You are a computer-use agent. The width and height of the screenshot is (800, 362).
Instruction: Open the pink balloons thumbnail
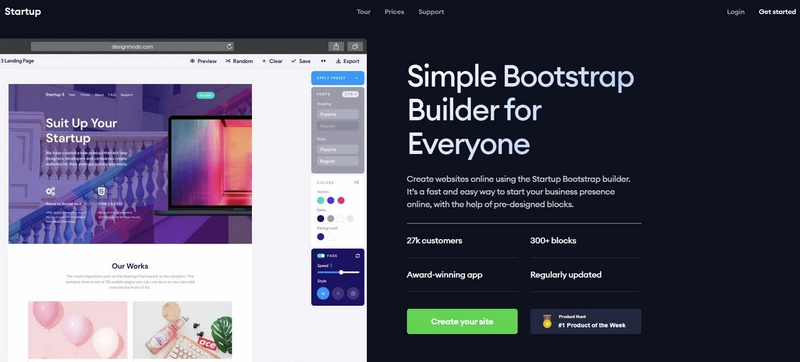point(78,330)
